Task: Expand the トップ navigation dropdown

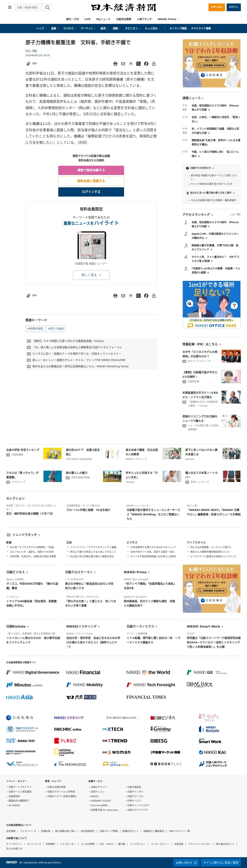Action: click(41, 28)
